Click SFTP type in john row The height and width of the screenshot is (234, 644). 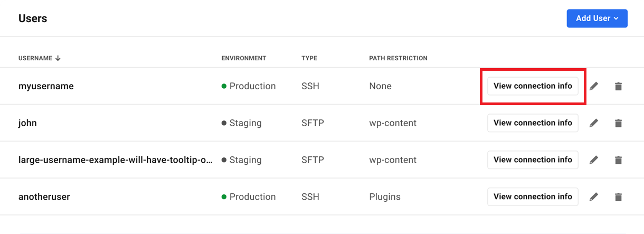(312, 123)
